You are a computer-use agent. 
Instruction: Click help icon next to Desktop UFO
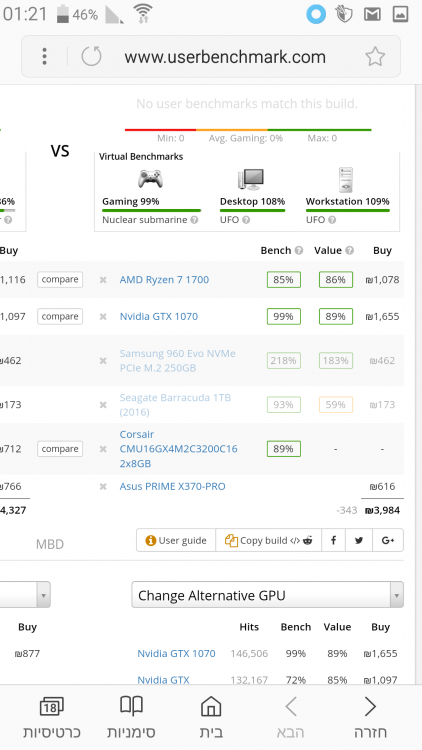click(x=245, y=220)
